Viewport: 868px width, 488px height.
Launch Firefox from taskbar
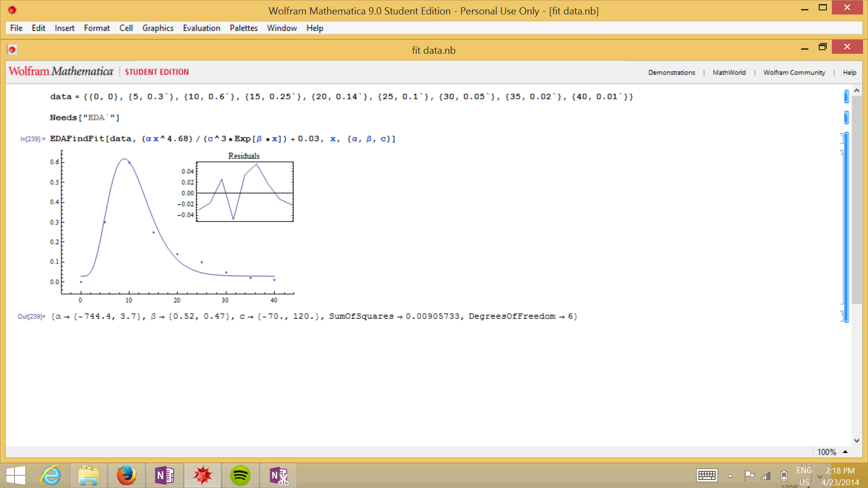(127, 475)
